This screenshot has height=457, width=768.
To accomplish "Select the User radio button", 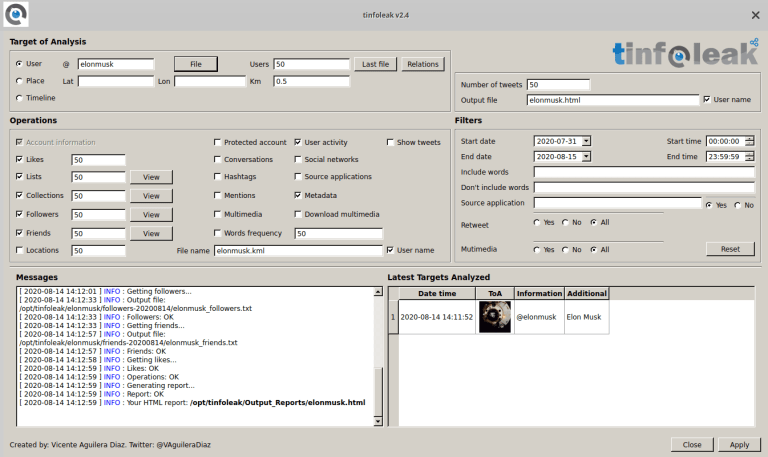I will 19,64.
